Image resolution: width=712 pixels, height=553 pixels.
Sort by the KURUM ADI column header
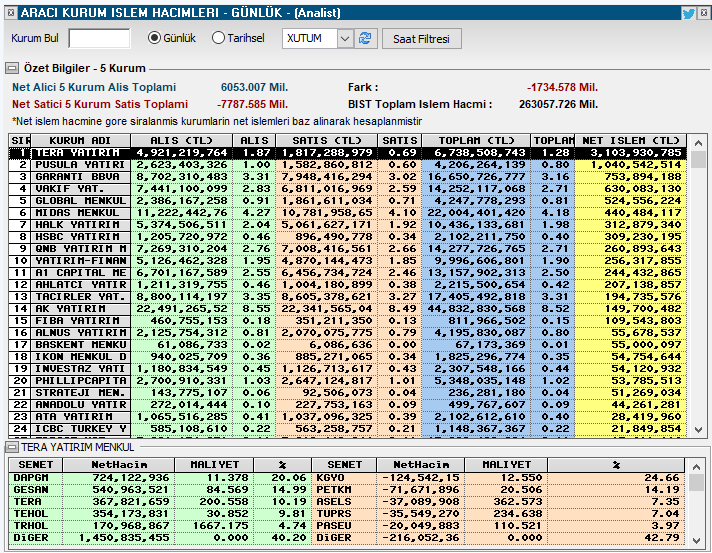coord(80,141)
